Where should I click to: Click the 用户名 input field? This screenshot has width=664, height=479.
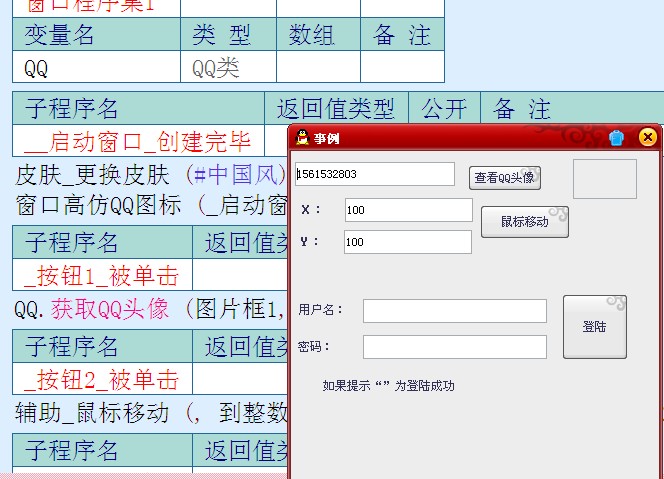point(455,311)
